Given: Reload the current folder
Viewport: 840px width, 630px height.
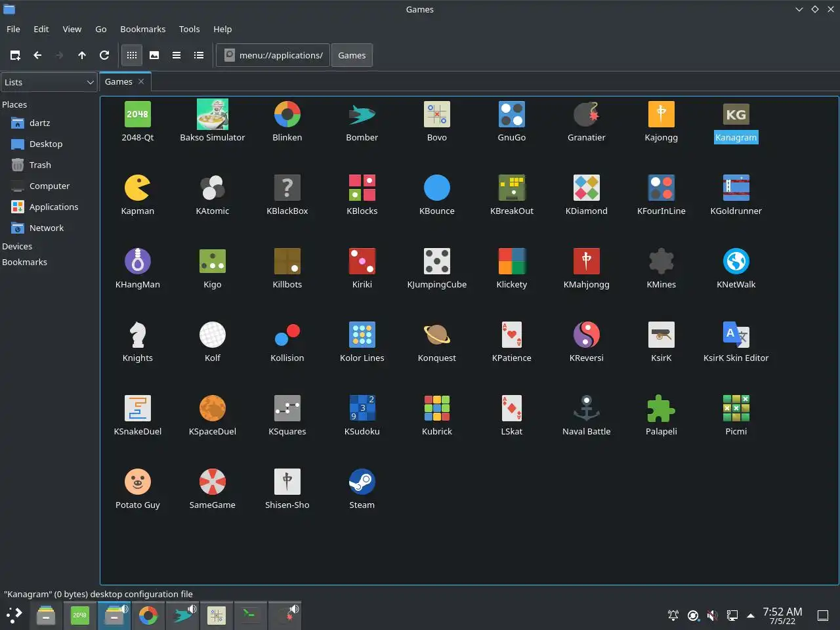Looking at the screenshot, I should click(104, 55).
